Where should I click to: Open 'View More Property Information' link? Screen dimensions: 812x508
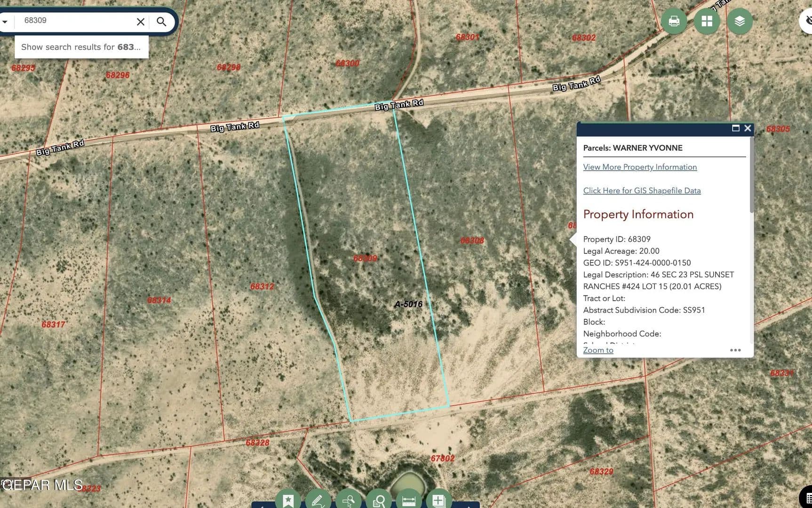tap(640, 167)
